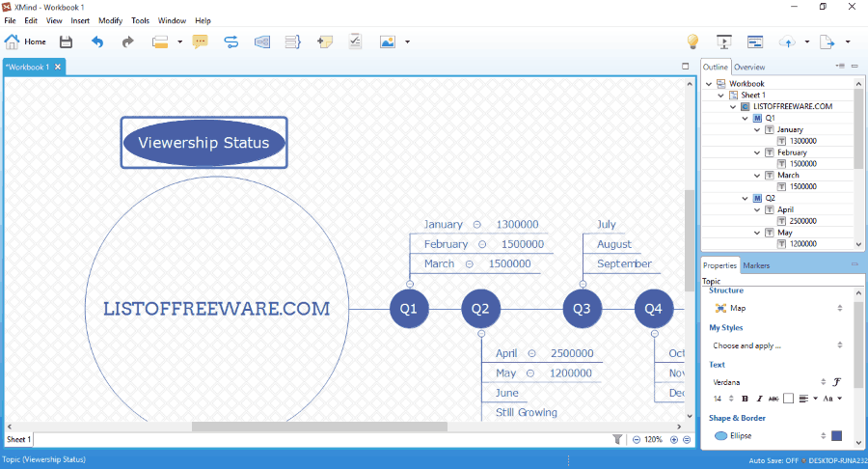
Task: Add a boundary around topics
Action: pos(262,41)
